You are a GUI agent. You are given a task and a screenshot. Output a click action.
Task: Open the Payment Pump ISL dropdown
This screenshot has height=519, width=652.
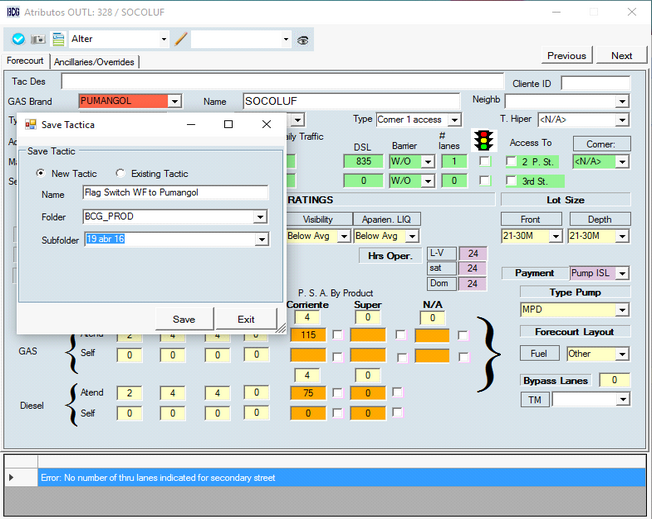tap(622, 273)
